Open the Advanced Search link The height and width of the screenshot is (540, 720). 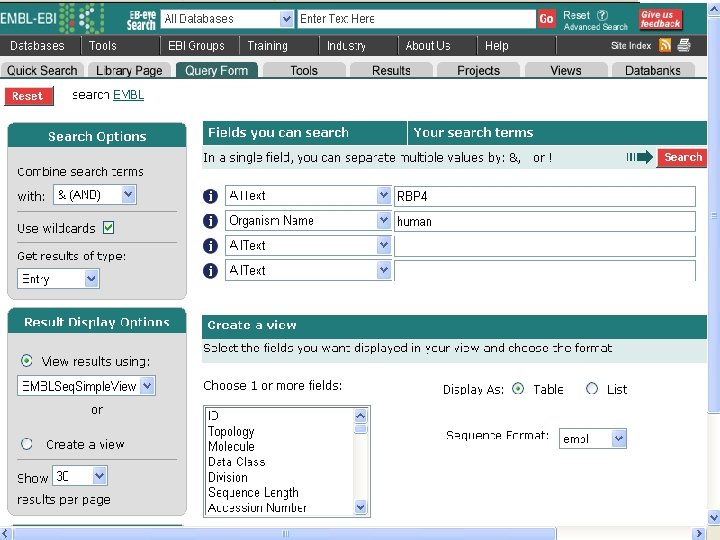point(596,27)
